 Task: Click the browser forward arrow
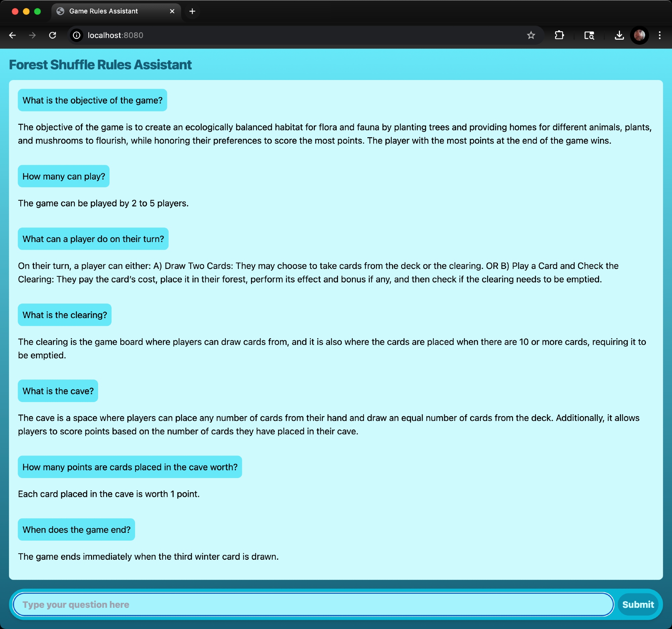[33, 35]
